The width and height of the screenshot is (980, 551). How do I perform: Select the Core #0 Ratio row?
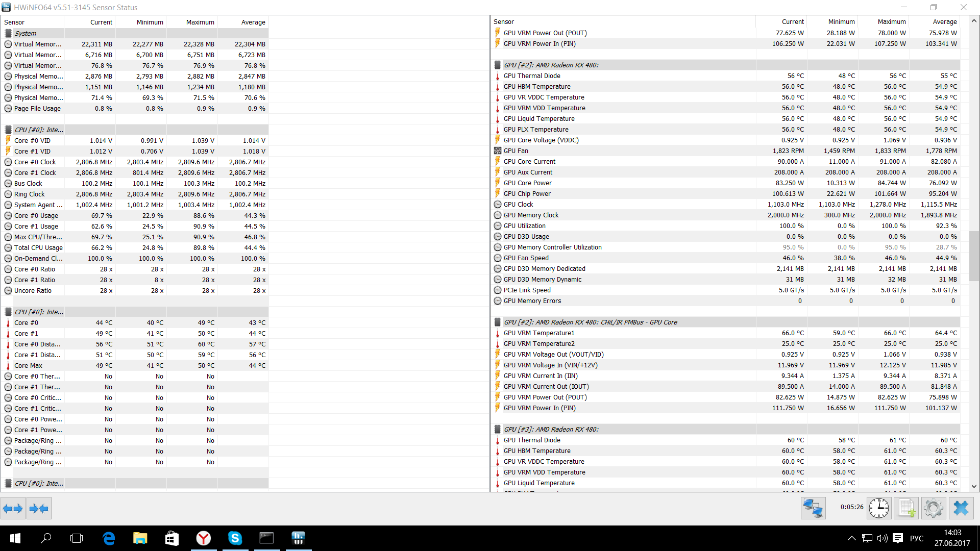point(135,269)
